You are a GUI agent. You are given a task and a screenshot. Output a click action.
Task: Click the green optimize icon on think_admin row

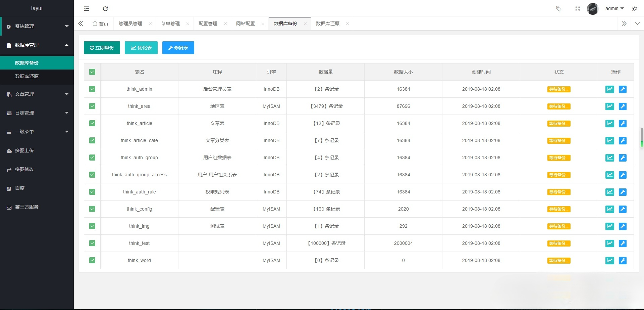click(x=609, y=89)
